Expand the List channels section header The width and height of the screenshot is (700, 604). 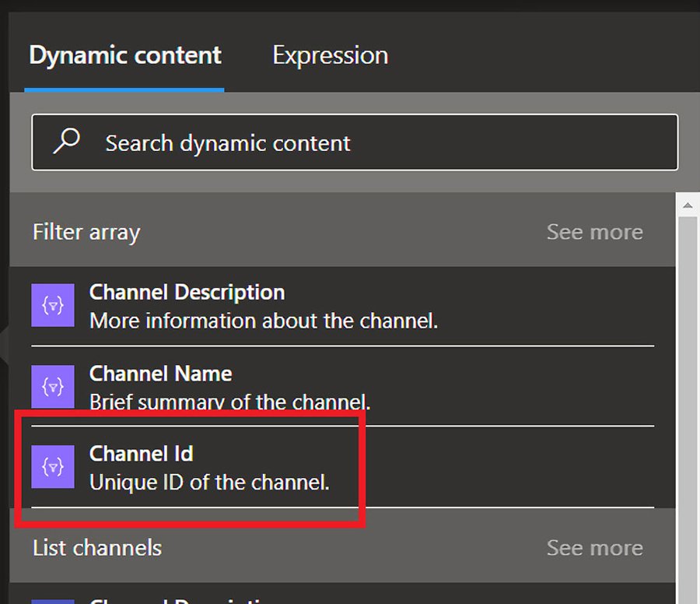click(96, 547)
